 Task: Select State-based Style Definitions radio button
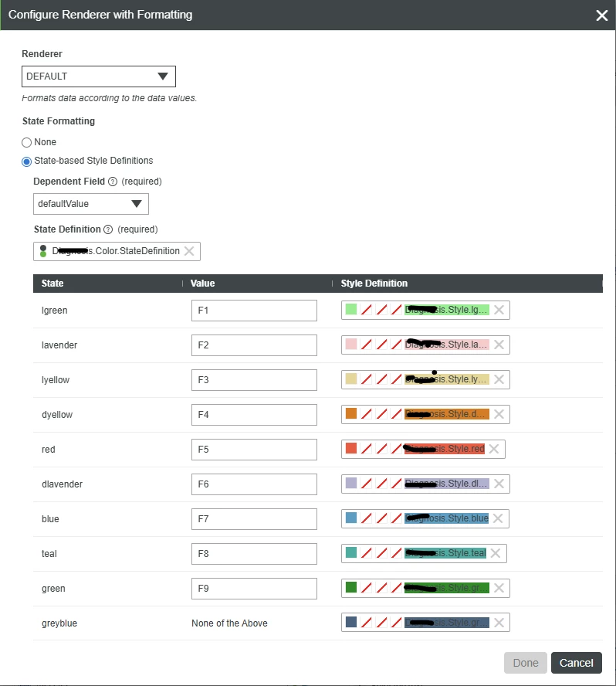click(27, 161)
